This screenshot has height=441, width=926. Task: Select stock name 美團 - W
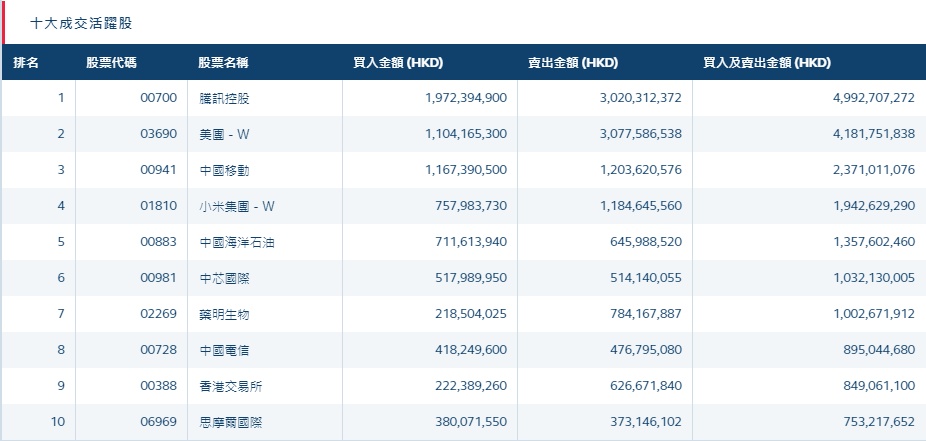[224, 134]
